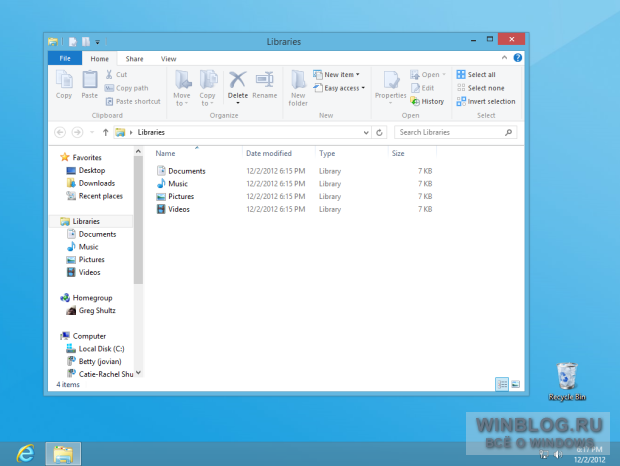Click the Edit button in Open group
Viewport: 620px width, 466px height.
tap(422, 88)
